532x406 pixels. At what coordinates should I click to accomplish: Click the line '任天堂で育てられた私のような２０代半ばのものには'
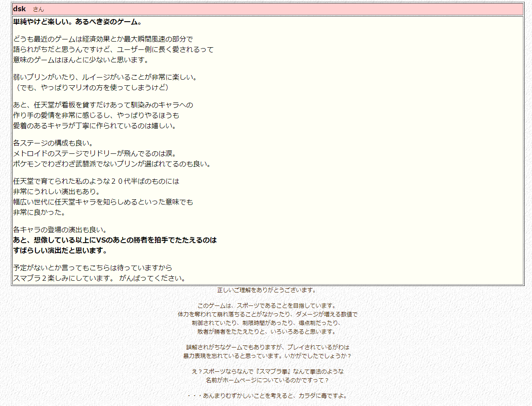(96, 181)
